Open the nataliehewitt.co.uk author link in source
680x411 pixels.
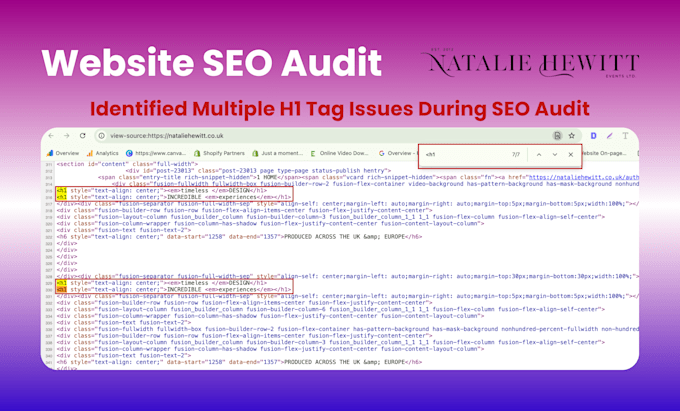point(584,177)
